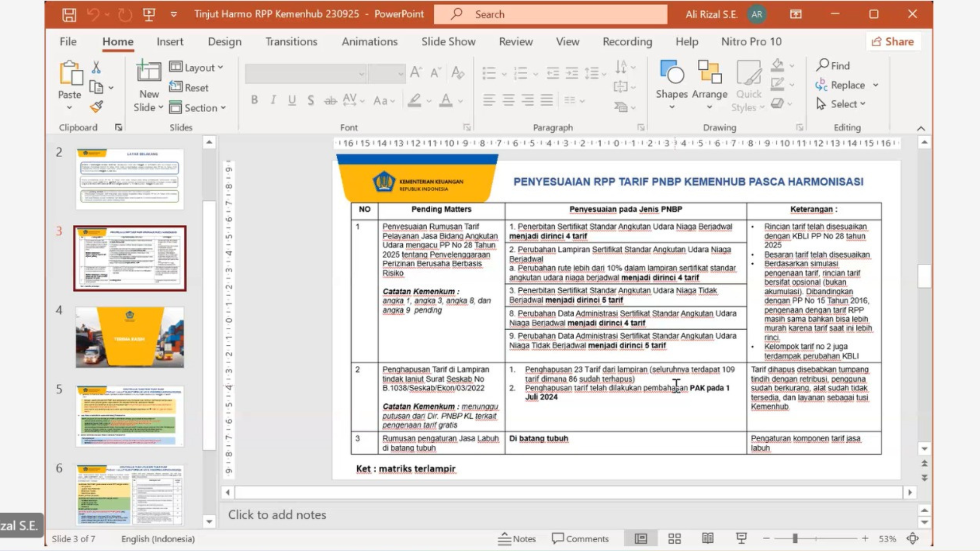Click the Copy icon in Clipboard group

click(96, 87)
